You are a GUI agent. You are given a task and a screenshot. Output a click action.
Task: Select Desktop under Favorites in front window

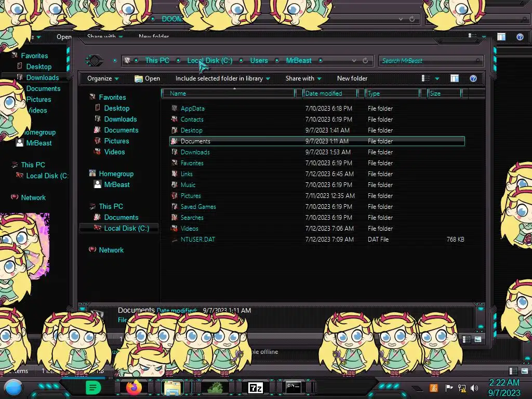pos(117,108)
